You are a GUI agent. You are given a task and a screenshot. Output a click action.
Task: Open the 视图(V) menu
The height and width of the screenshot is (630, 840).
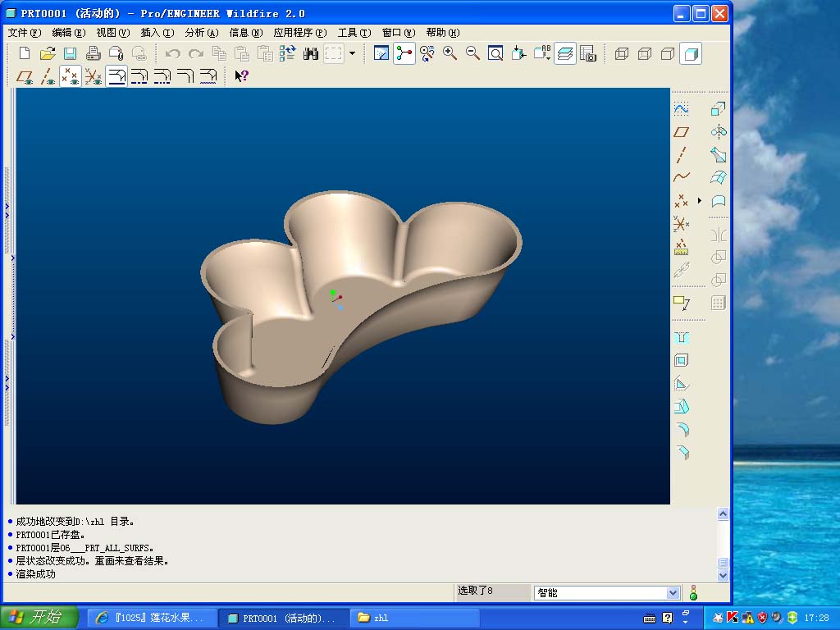click(x=113, y=33)
